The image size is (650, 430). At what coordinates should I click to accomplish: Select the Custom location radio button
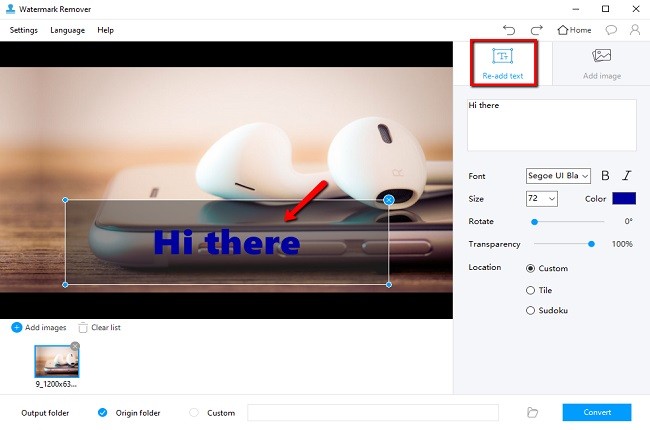tap(530, 268)
